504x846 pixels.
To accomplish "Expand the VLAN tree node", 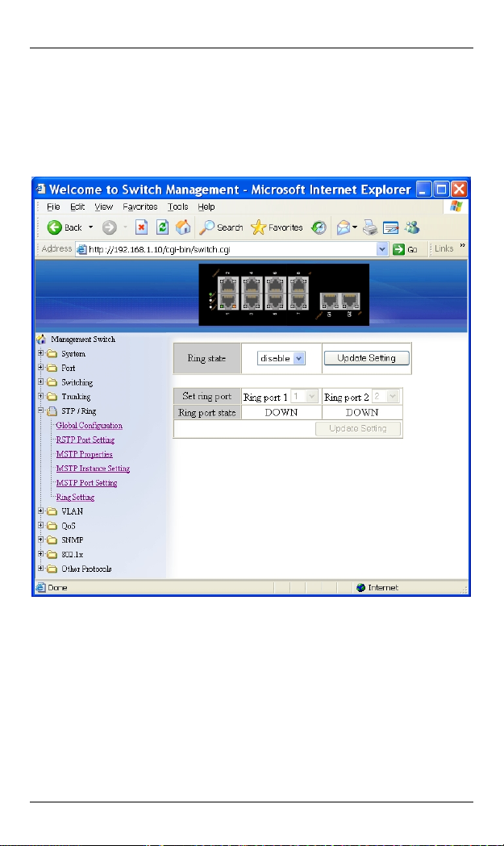I will click(40, 511).
